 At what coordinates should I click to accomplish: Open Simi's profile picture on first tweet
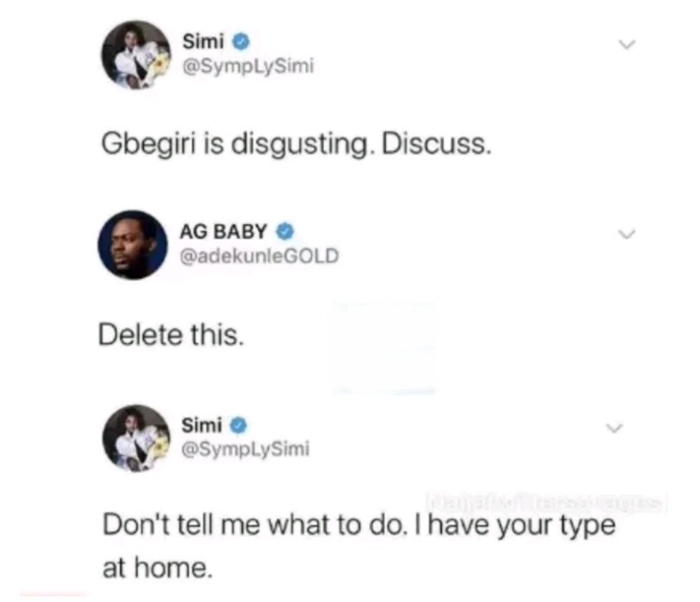[136, 55]
